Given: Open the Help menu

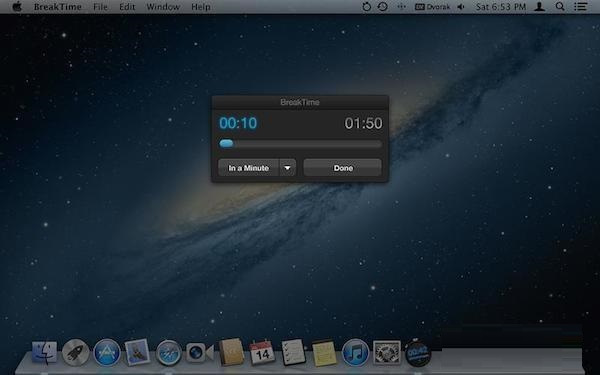Looking at the screenshot, I should pyautogui.click(x=201, y=7).
